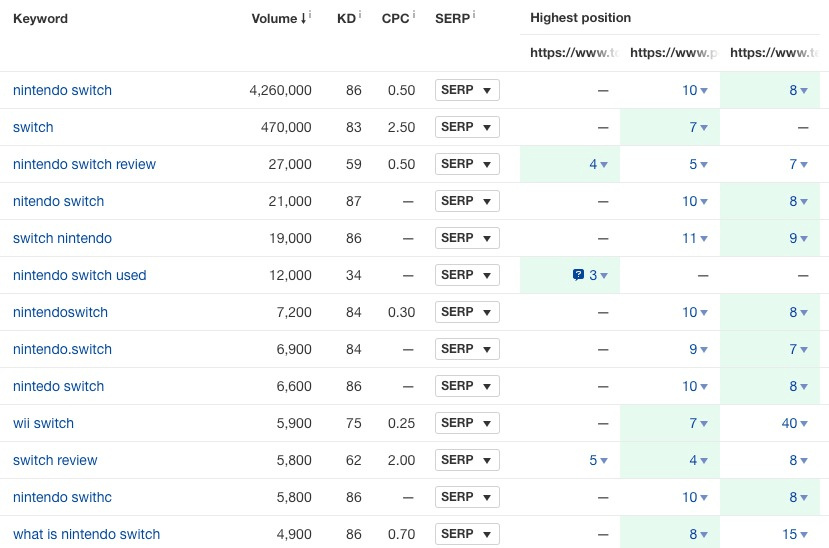
Task: Sort the table by the Volume column header
Action: (x=278, y=18)
